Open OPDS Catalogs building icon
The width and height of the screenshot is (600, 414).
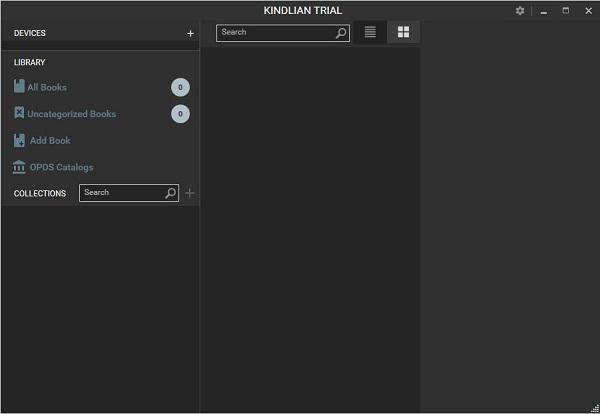[x=19, y=167]
